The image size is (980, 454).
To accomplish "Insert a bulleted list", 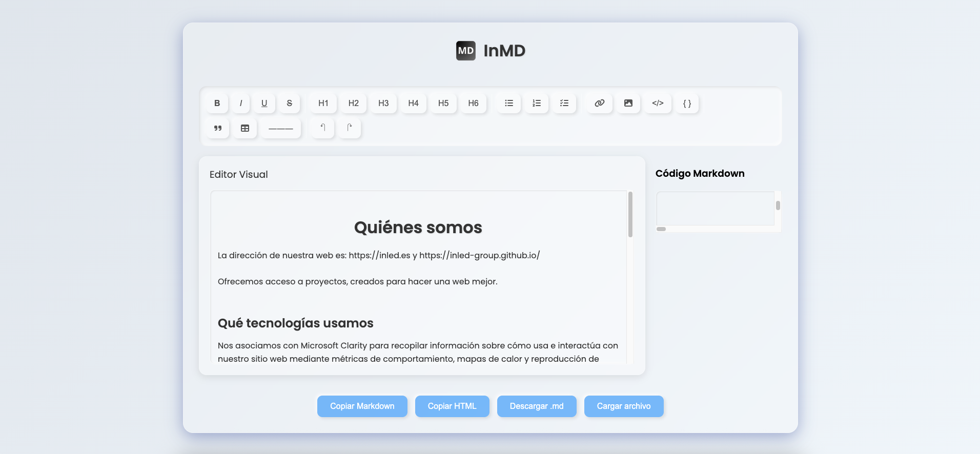I will (508, 103).
